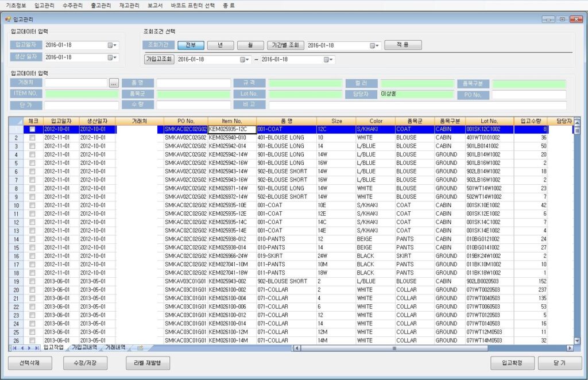Open the 재고관리 menu
This screenshot has height=380, width=588.
pos(129,5)
